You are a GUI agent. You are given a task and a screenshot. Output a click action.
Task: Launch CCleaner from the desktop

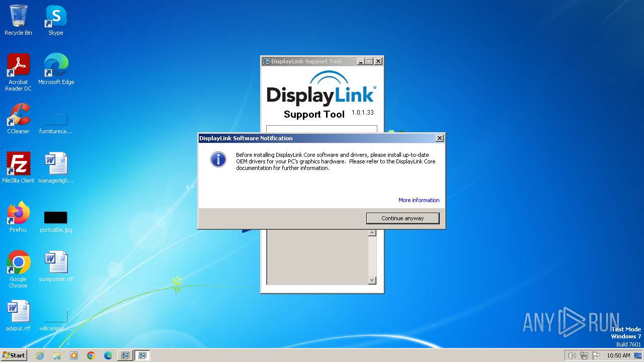(x=18, y=119)
